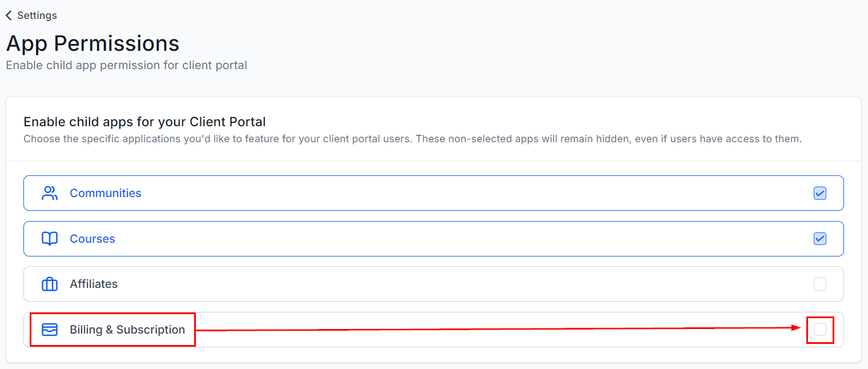Click the Communities people icon
868x369 pixels.
tap(50, 193)
